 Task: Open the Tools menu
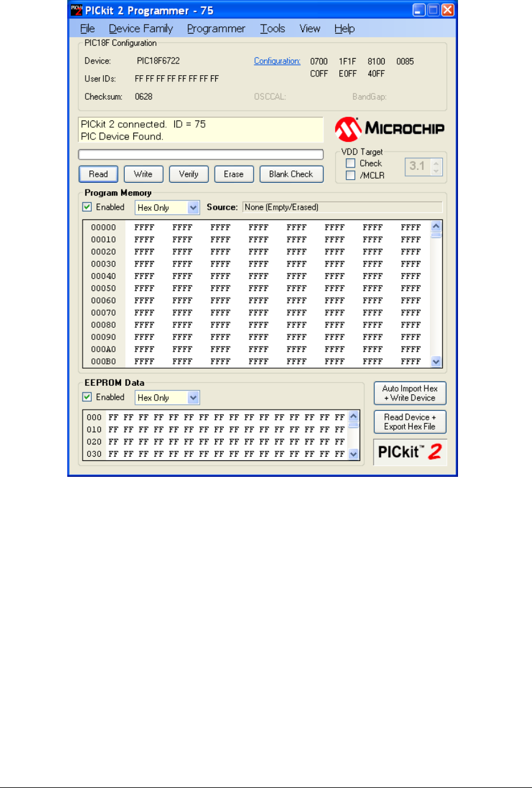[x=272, y=29]
